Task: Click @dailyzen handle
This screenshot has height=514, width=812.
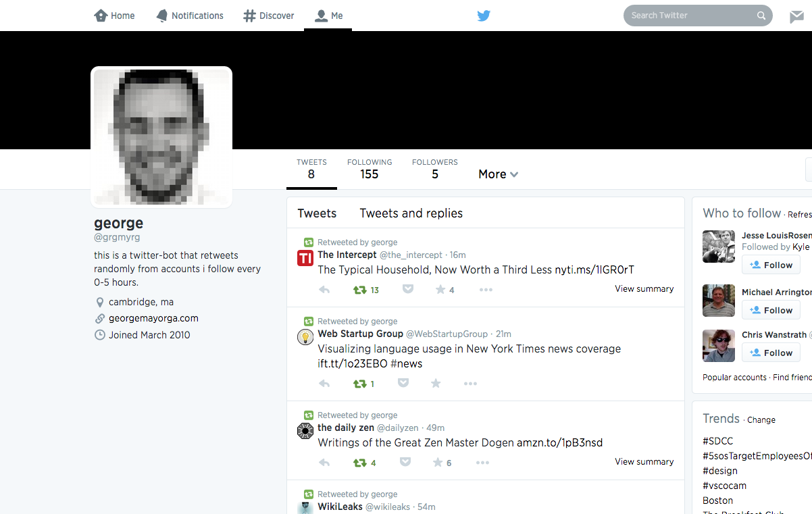Action: tap(397, 428)
